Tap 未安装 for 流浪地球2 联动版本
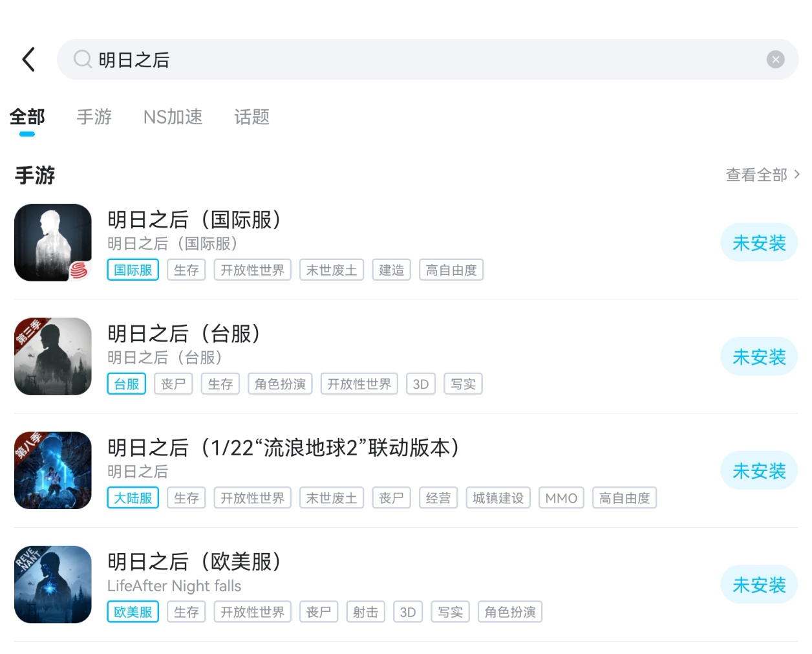Viewport: 812px width, 654px height. (758, 471)
